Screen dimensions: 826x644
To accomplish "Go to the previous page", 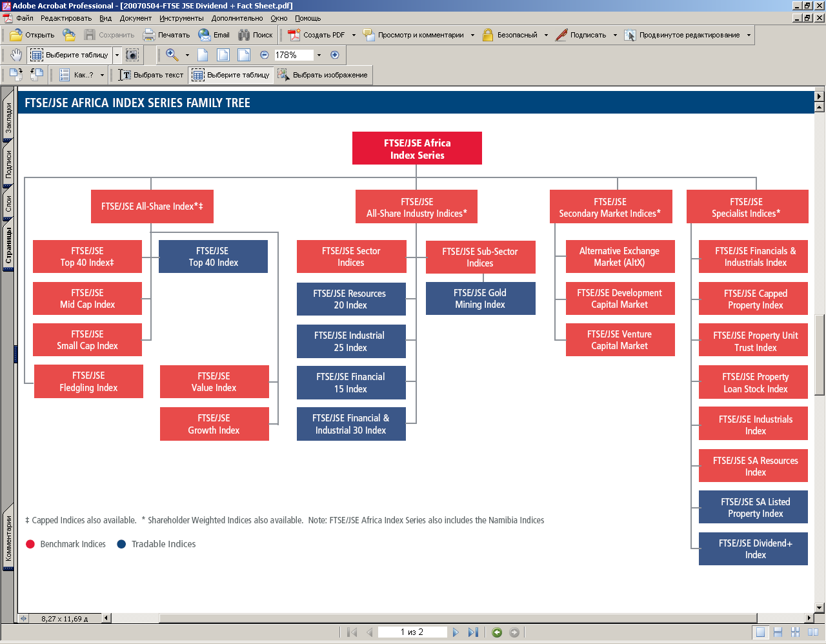I will 370,632.
